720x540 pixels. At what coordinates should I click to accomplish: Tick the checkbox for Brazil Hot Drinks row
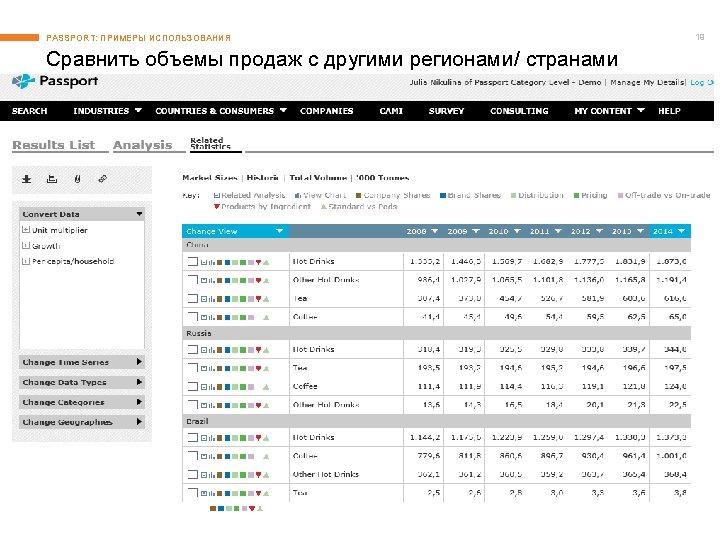point(192,438)
